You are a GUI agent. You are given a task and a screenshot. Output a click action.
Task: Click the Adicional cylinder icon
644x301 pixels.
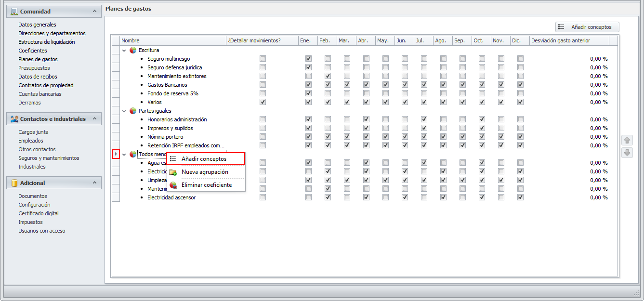(x=14, y=183)
